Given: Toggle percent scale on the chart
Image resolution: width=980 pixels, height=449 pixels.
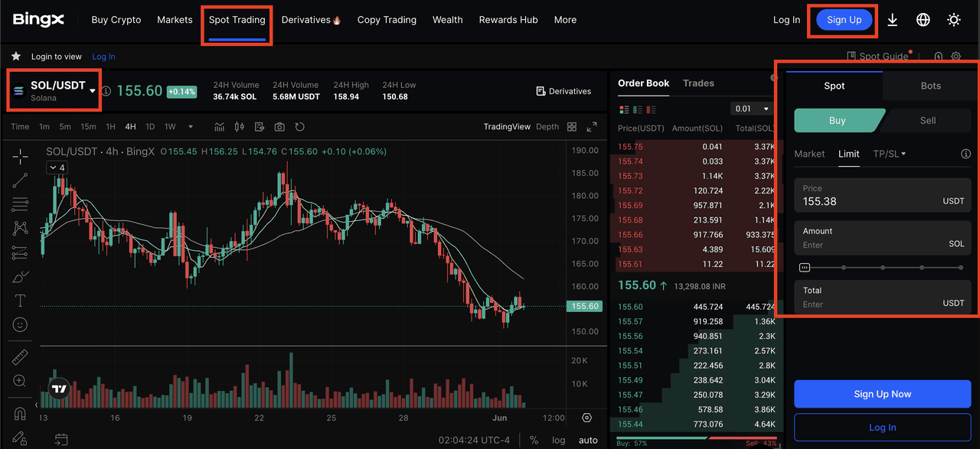Looking at the screenshot, I should click(x=534, y=440).
